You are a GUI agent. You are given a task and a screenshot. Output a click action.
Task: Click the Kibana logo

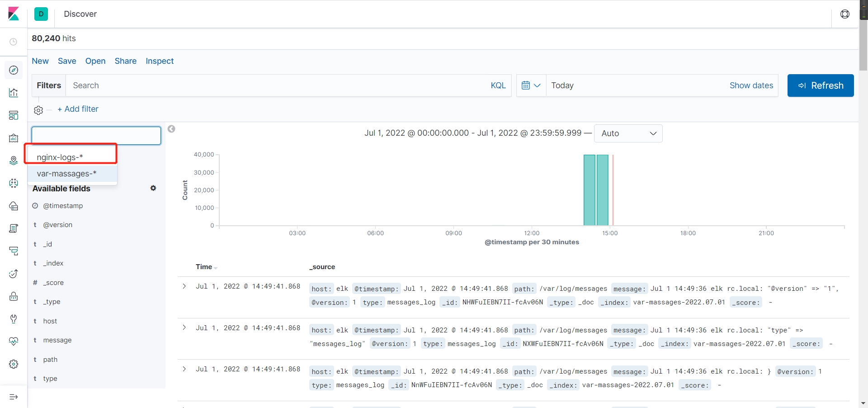(x=14, y=14)
